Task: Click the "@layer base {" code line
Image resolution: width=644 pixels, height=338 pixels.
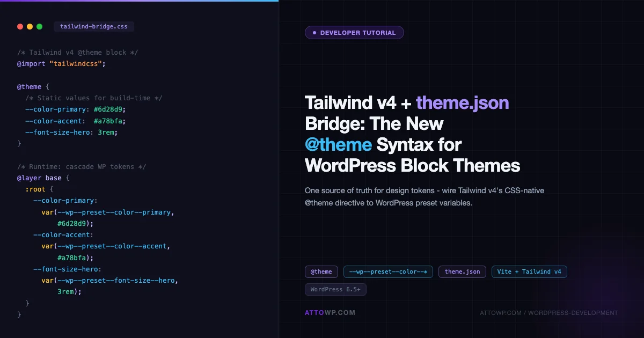Action: (x=43, y=178)
